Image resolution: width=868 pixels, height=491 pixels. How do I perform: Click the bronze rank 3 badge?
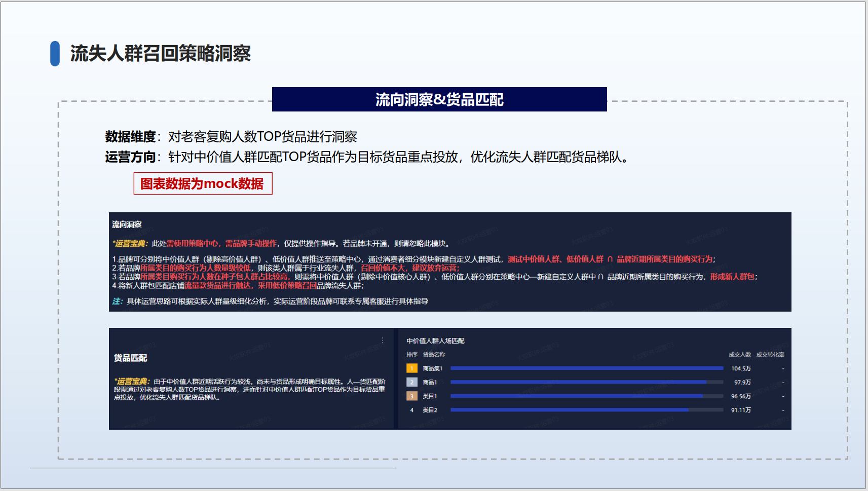tap(412, 396)
